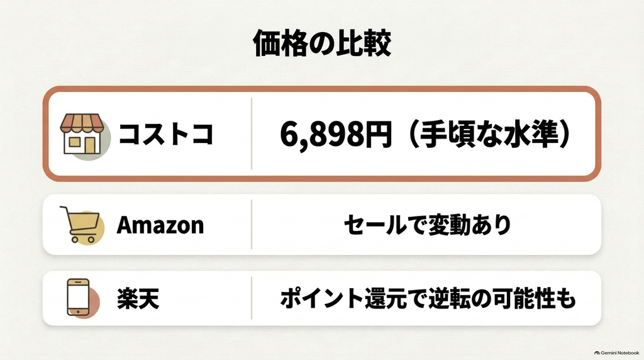Image resolution: width=644 pixels, height=360 pixels.
Task: Click the ポイント還元で逆転の可能性も text
Action: (x=428, y=298)
